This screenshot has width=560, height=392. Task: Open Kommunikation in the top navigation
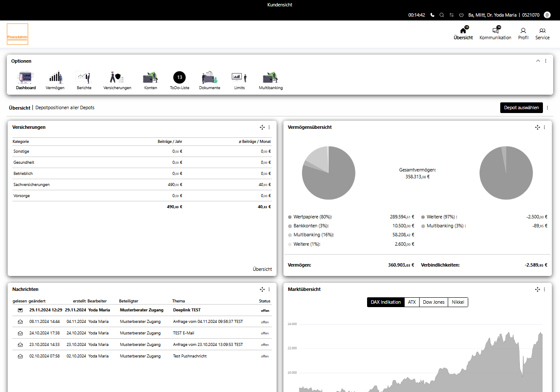pyautogui.click(x=495, y=34)
